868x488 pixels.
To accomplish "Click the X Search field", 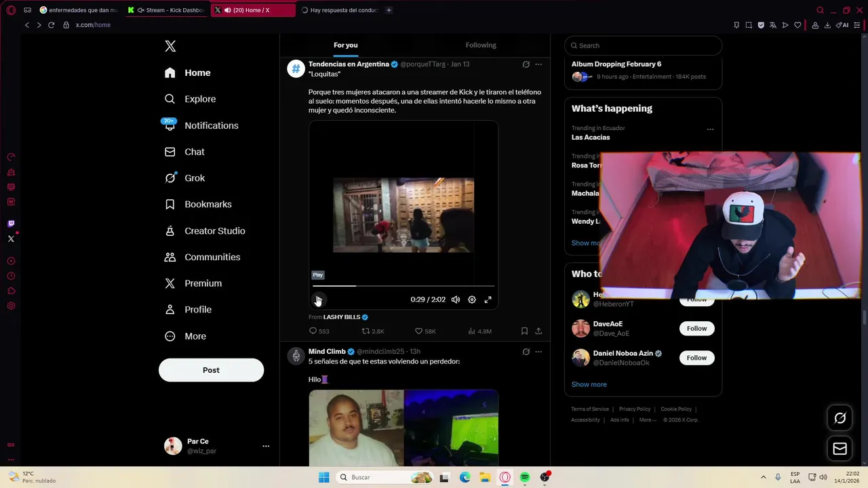I will click(643, 45).
